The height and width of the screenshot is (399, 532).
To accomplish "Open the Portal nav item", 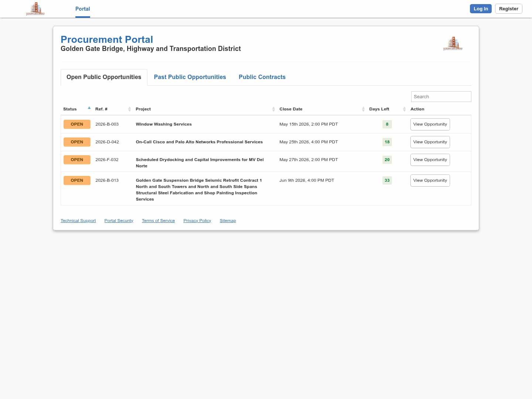I will tap(83, 9).
